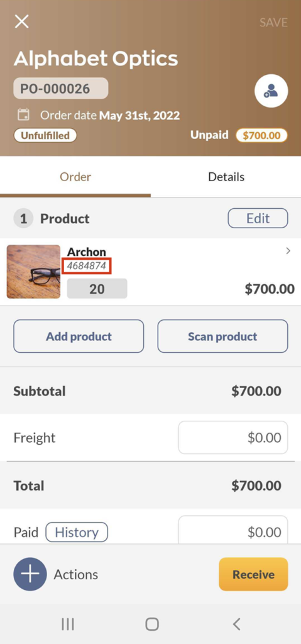This screenshot has height=644, width=301.
Task: Select the Order tab
Action: tap(75, 177)
